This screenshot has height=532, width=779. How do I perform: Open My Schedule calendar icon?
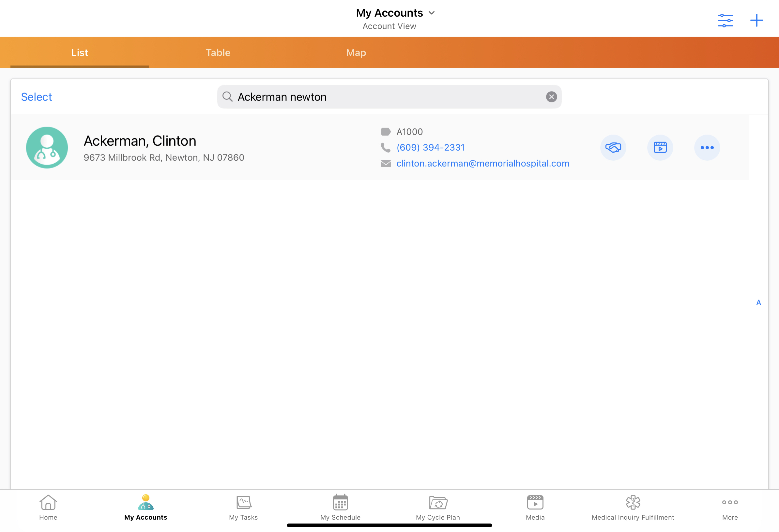click(340, 507)
